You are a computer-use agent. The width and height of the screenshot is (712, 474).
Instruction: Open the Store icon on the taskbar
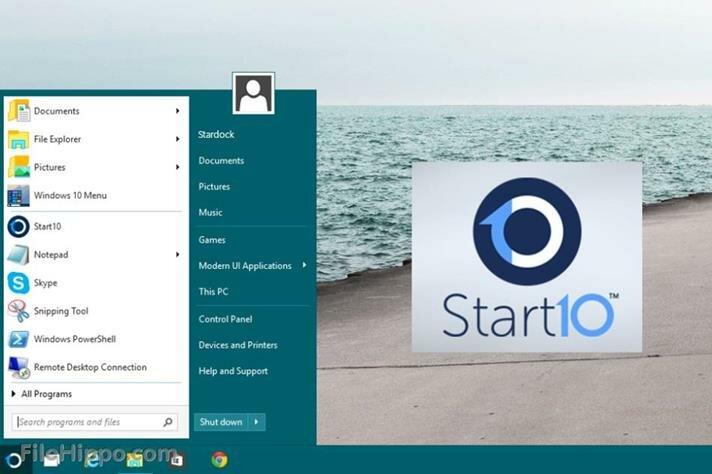[177, 460]
